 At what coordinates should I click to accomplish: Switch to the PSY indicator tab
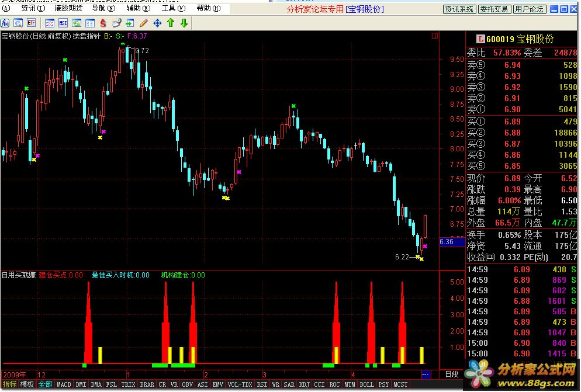[384, 384]
